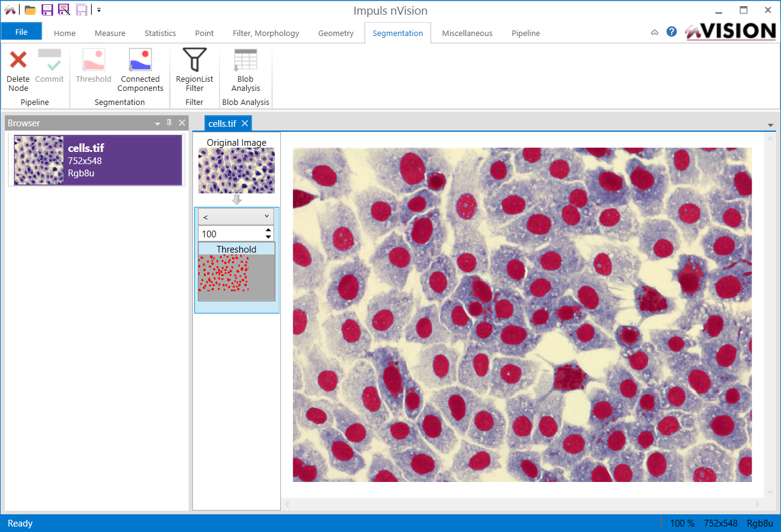
Task: Open the Browser panel options dropdown arrow
Action: [x=158, y=123]
